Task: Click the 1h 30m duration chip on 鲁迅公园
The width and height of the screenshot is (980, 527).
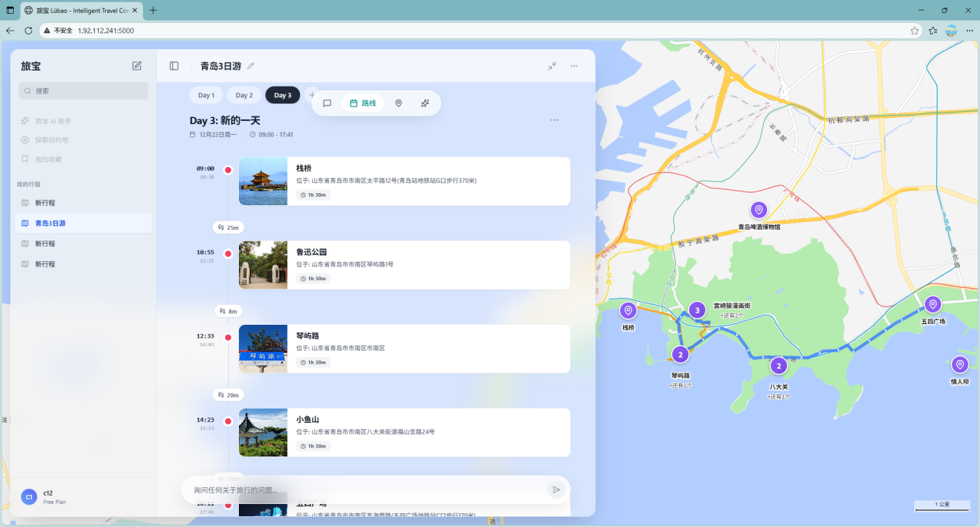Action: pyautogui.click(x=313, y=279)
